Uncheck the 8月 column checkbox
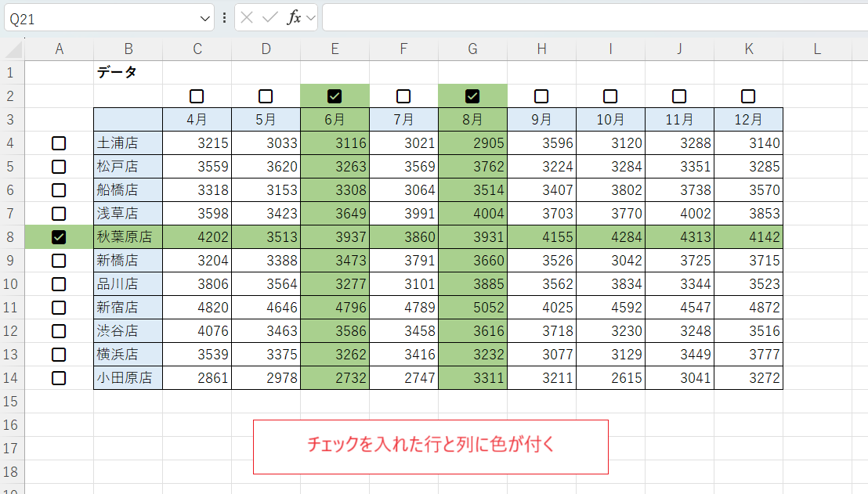868x494 pixels. 472,96
